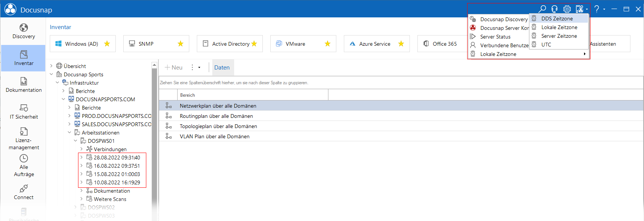The width and height of the screenshot is (644, 221).
Task: Collapse the DOCUSNAPSPORTS.COM domain node
Action: tap(63, 99)
